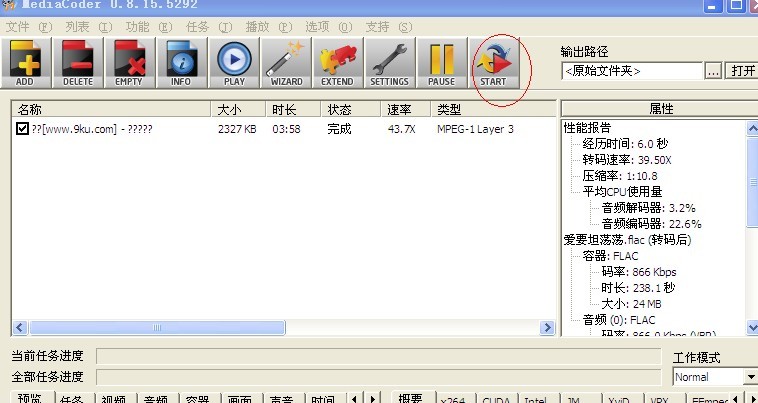
Task: Open the SETTINGS wrench icon
Action: (x=390, y=63)
